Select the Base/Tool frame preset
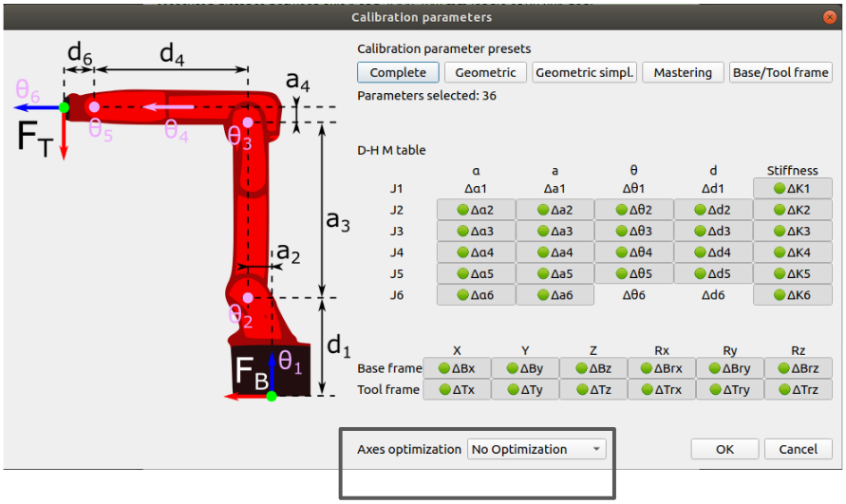Viewport: 846px width, 504px height. pos(780,72)
